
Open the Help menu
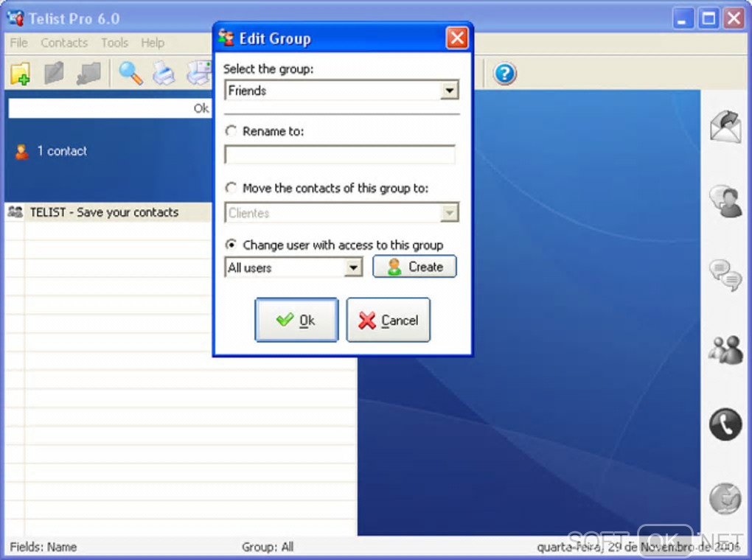153,43
